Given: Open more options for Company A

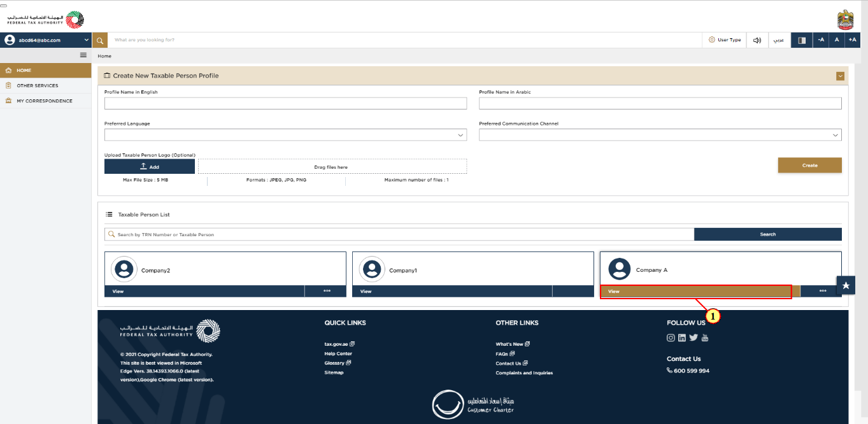Looking at the screenshot, I should (823, 291).
